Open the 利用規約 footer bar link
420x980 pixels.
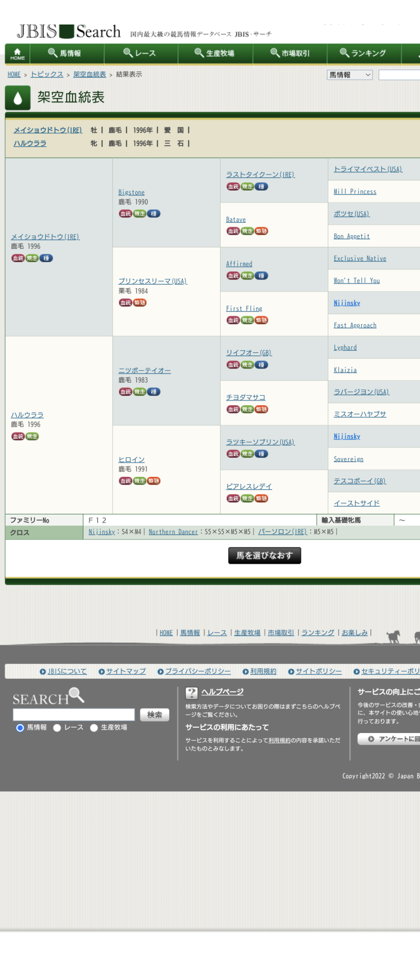[x=263, y=672]
